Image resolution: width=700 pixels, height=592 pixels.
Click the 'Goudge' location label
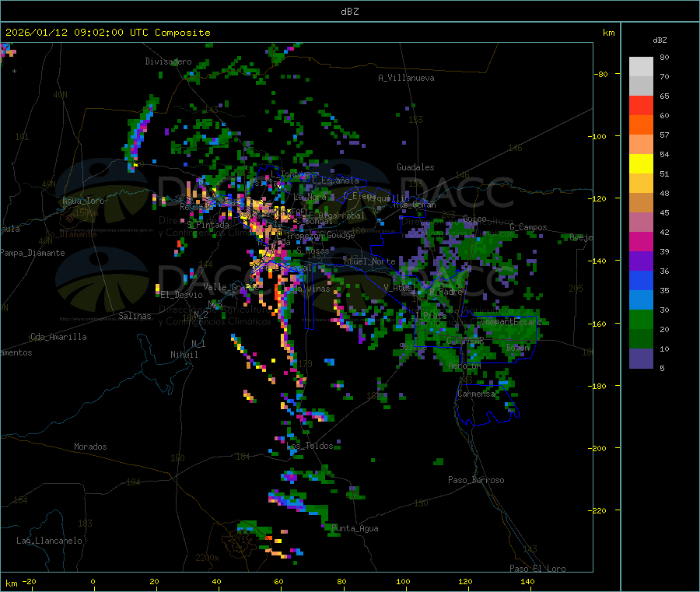(341, 235)
